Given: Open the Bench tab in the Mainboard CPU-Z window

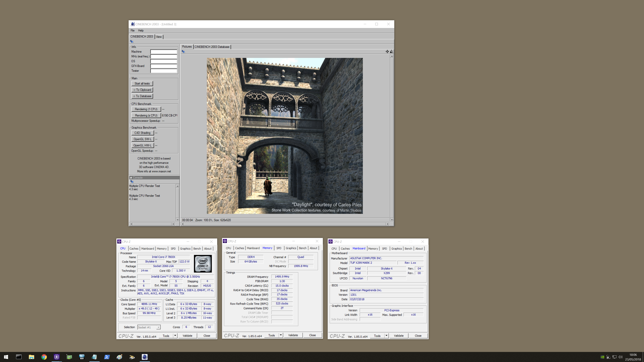Looking at the screenshot, I should click(x=408, y=249).
